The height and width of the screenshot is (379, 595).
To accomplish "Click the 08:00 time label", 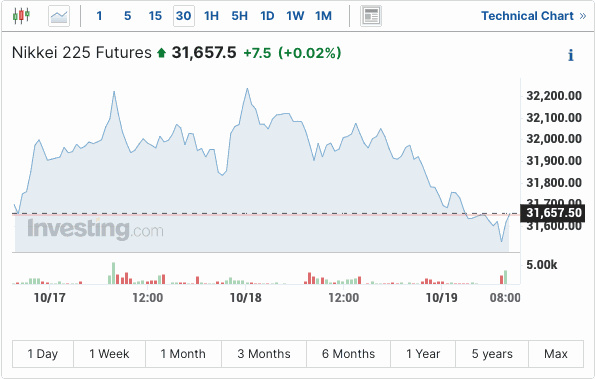I will [505, 297].
